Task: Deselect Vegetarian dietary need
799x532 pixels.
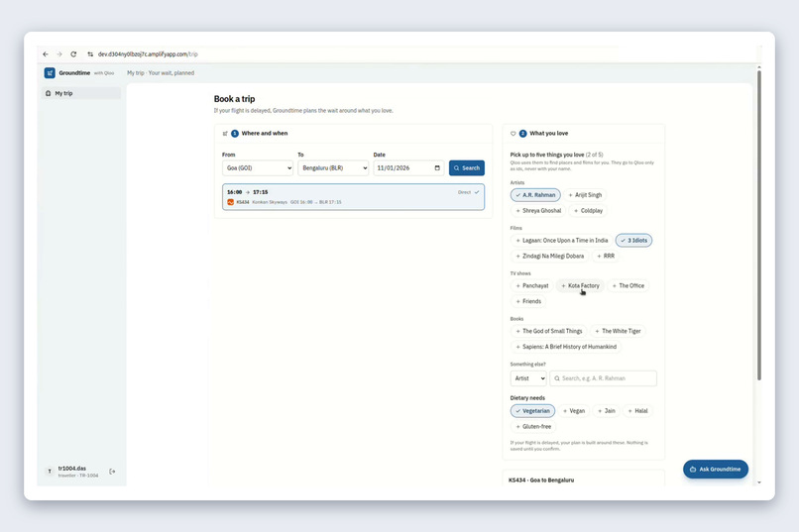Action: pyautogui.click(x=532, y=411)
